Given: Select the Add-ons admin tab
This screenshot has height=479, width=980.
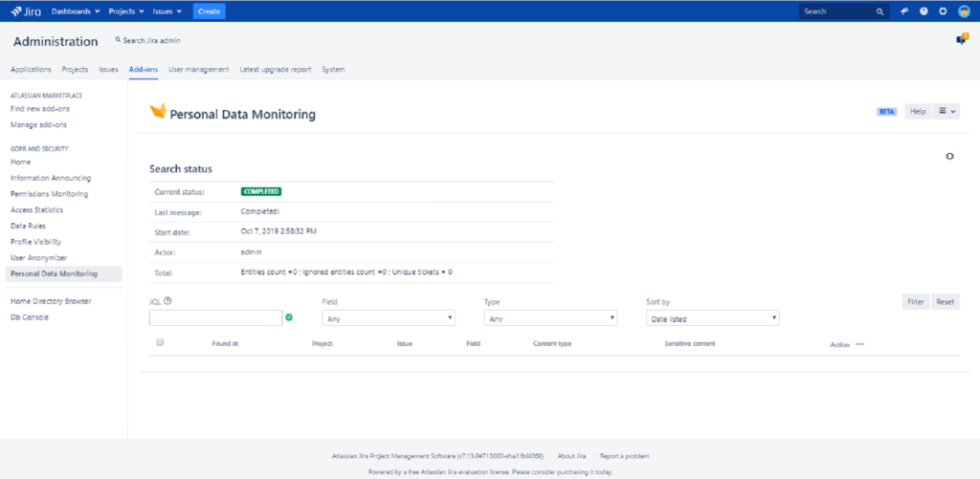Looking at the screenshot, I should click(144, 70).
